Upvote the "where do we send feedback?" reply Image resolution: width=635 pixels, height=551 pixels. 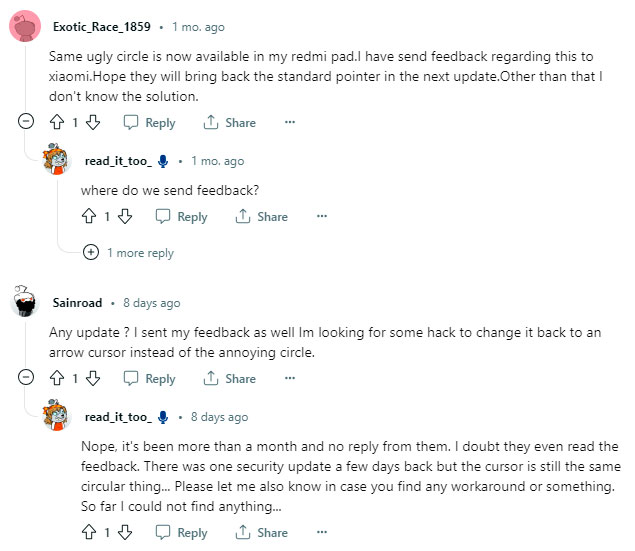pyautogui.click(x=90, y=216)
